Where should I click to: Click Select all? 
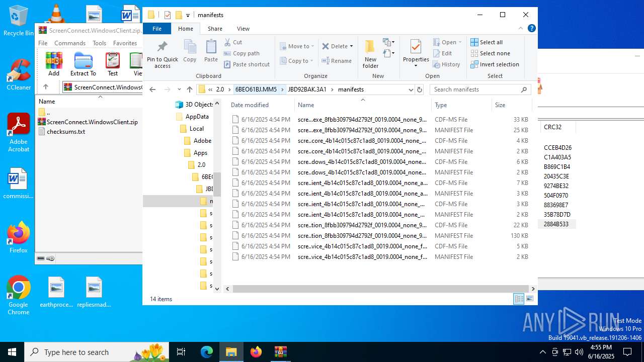[487, 42]
